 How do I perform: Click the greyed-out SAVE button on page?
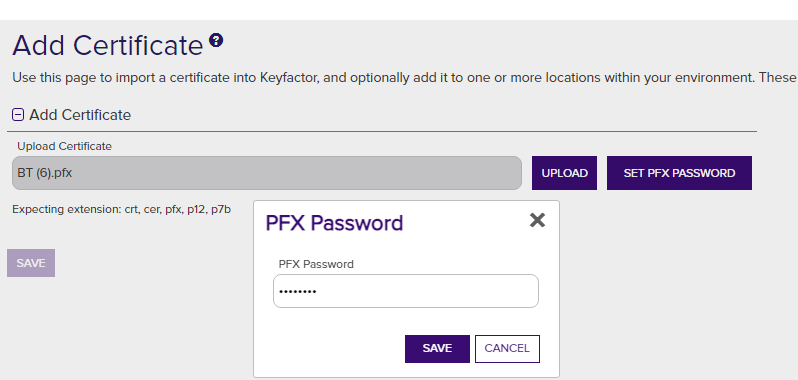tap(31, 263)
